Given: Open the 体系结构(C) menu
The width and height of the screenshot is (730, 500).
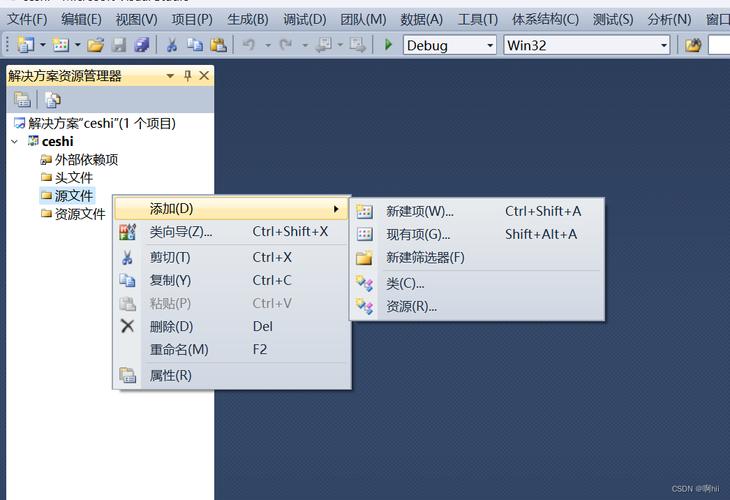Looking at the screenshot, I should tap(545, 20).
